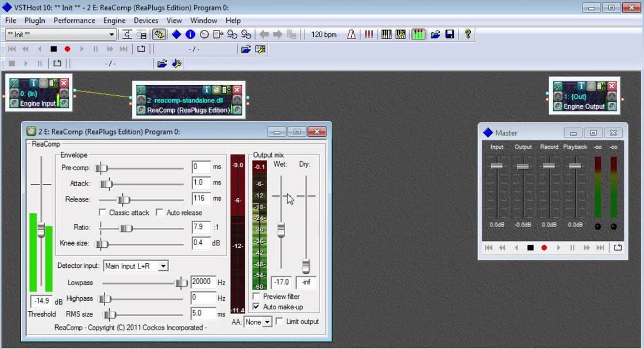This screenshot has height=349, width=644.
Task: Open the Help menu
Action: pos(233,21)
